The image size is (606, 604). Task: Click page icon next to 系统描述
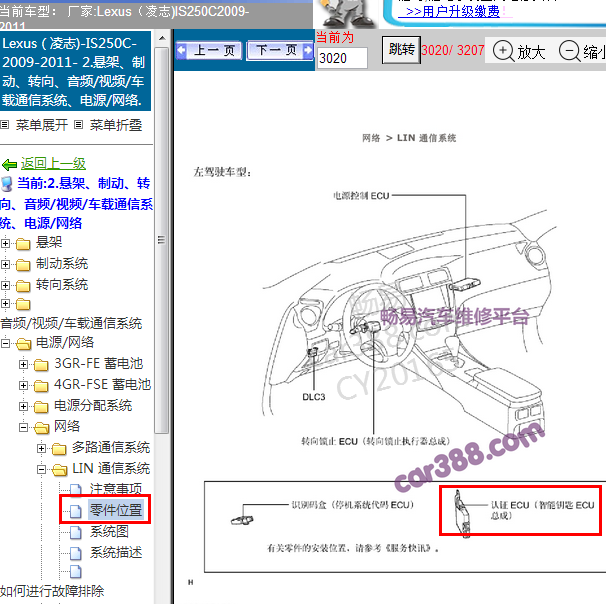[76, 553]
